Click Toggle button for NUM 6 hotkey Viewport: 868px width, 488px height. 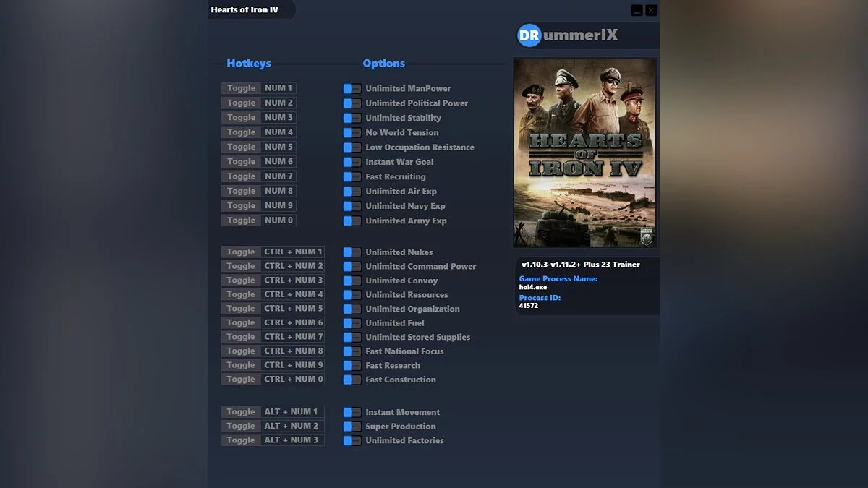pyautogui.click(x=241, y=161)
